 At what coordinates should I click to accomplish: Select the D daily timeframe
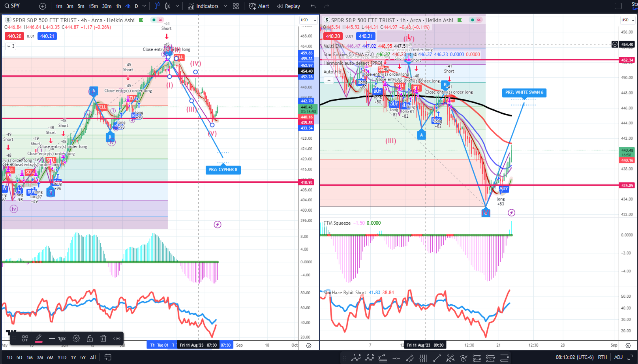[x=136, y=6]
